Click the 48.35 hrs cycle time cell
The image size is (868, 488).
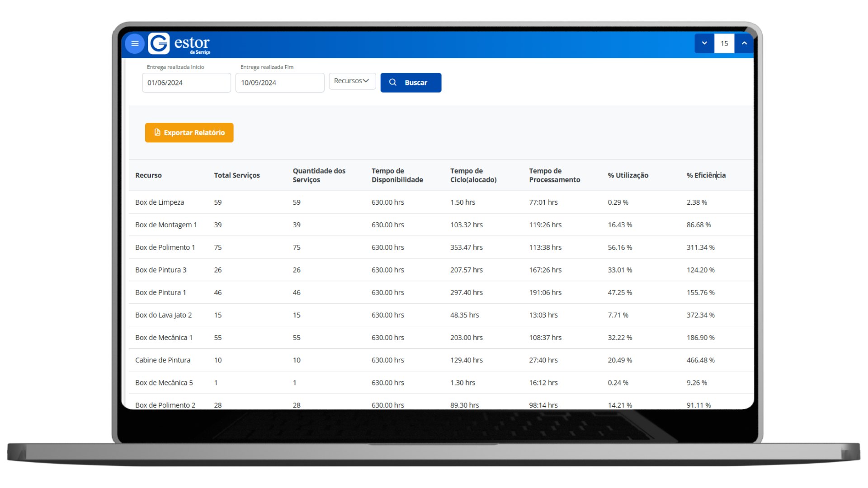pyautogui.click(x=464, y=315)
